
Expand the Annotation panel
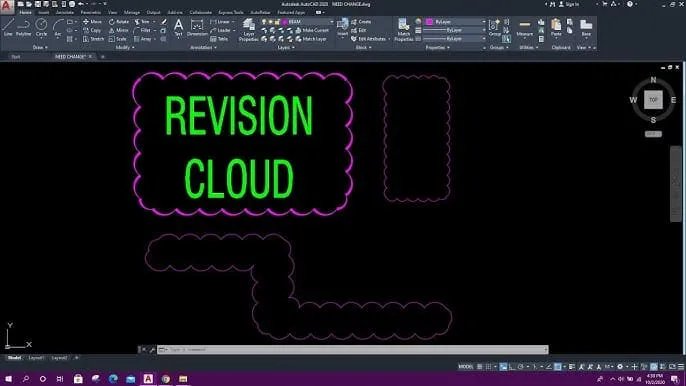[x=203, y=47]
